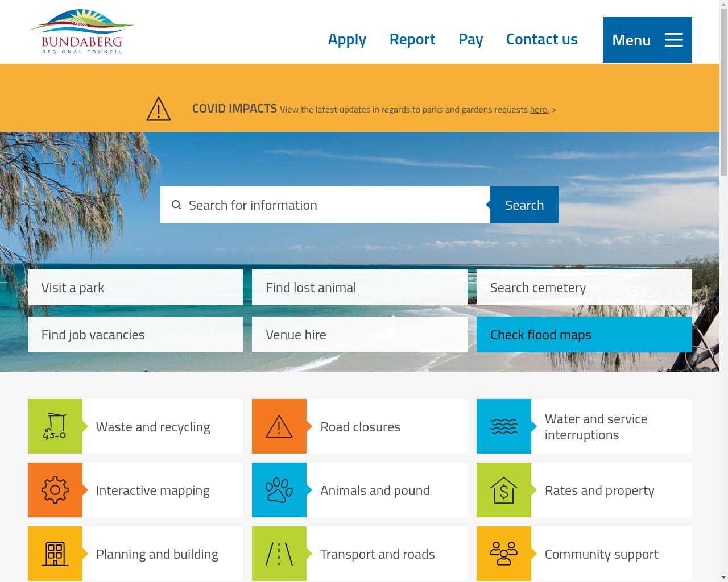Screen dimensions: 728x582
Task: Open the Menu with the hamburger icon
Action: pos(673,40)
